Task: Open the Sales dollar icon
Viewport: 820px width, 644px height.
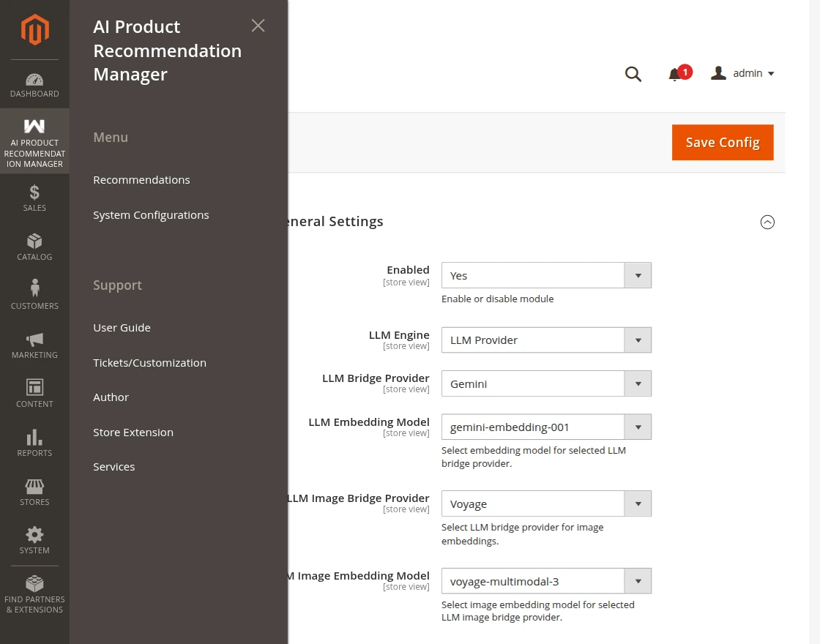Action: tap(34, 192)
